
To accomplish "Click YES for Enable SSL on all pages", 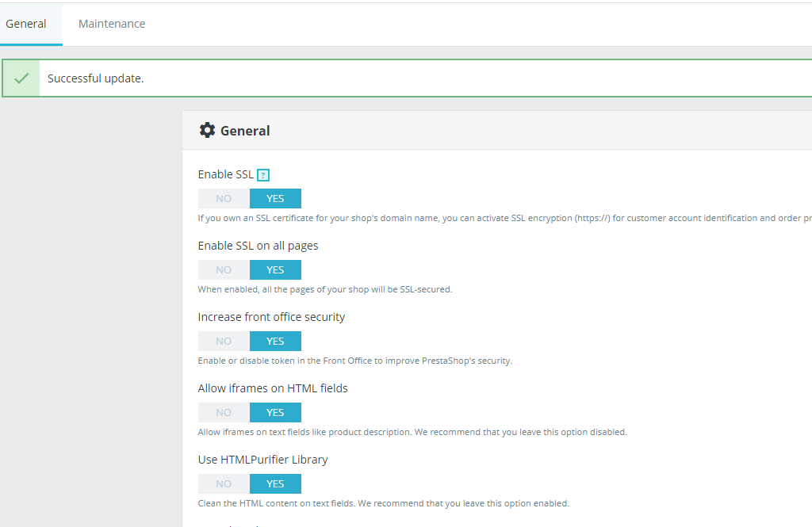I will click(x=275, y=269).
